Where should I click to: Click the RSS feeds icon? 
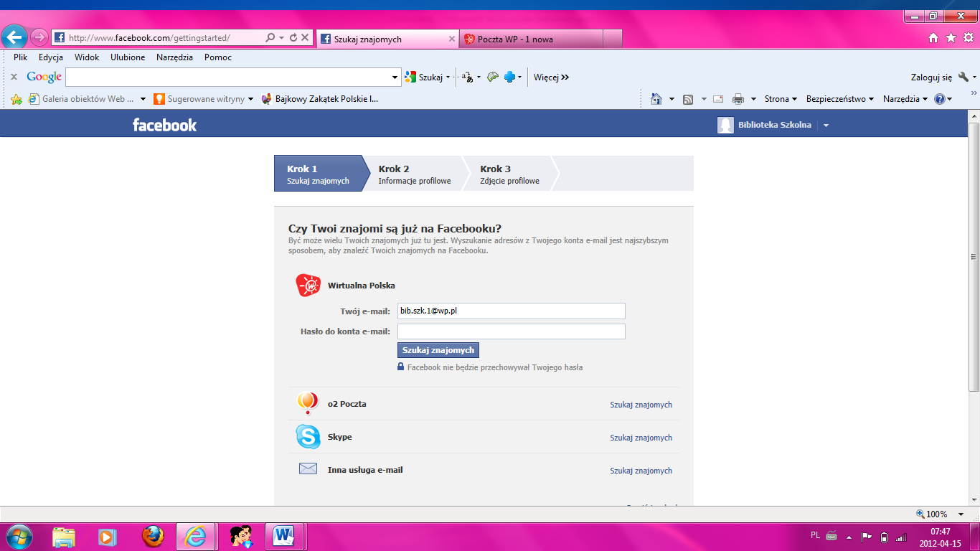[x=688, y=99]
